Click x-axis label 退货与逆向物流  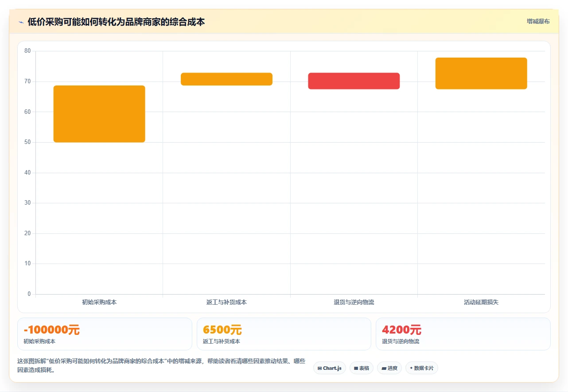click(x=354, y=302)
